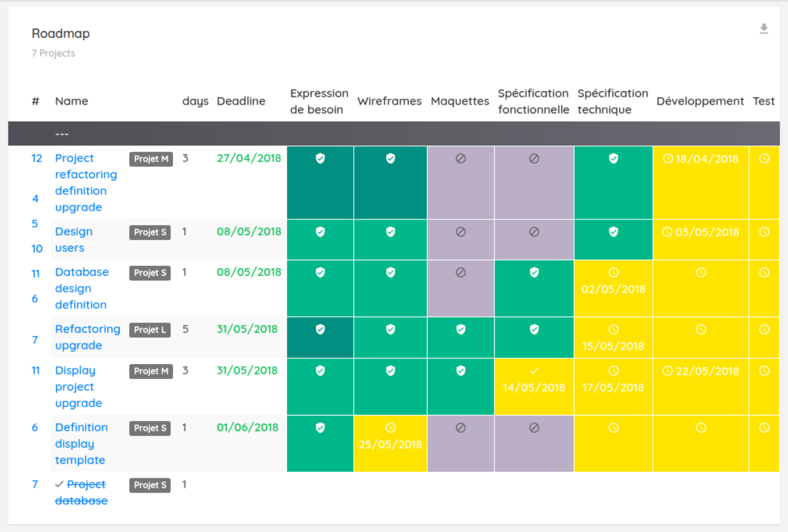
Task: Click the download icon in Roadmap header
Action: (764, 29)
